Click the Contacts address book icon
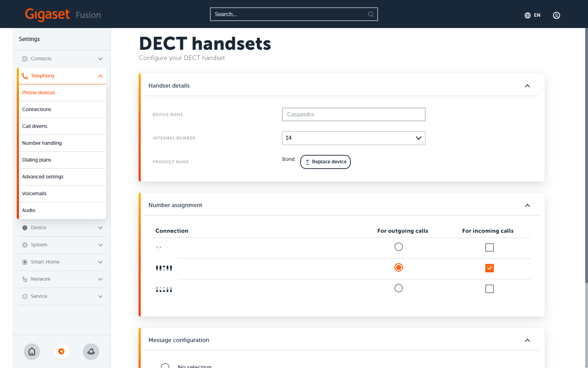 [x=25, y=59]
